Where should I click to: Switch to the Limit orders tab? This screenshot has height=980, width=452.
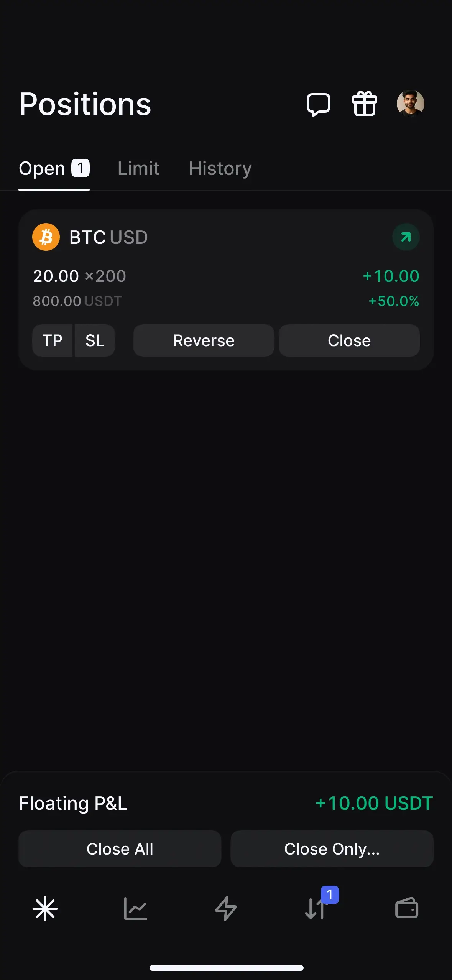(x=138, y=169)
